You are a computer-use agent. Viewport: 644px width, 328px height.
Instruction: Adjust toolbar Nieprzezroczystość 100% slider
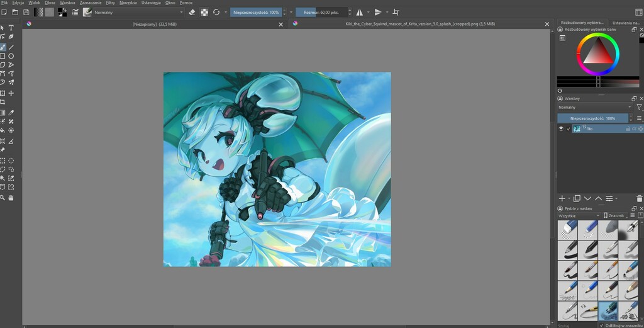255,13
